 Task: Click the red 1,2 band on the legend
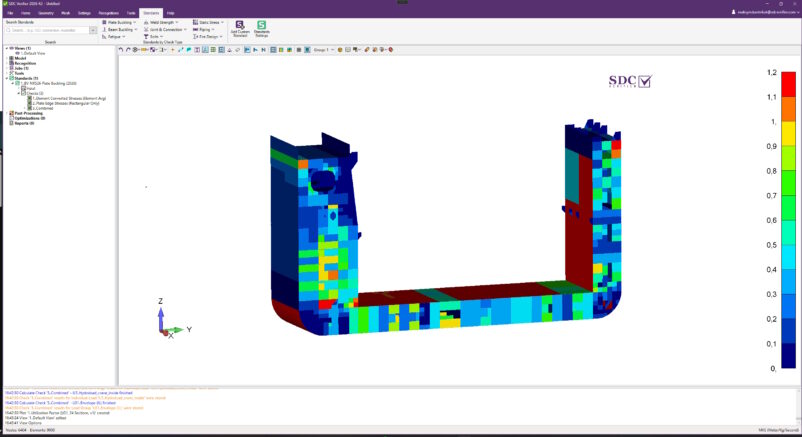[x=788, y=84]
